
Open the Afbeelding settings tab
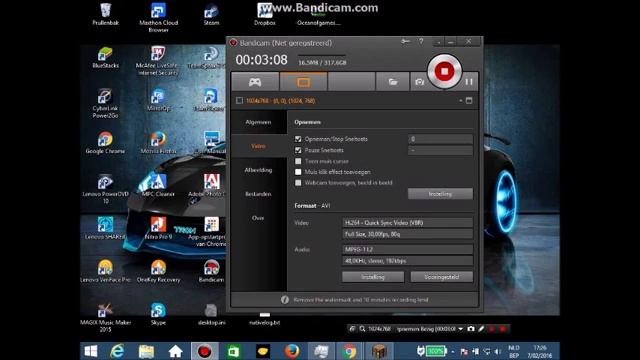tap(258, 170)
